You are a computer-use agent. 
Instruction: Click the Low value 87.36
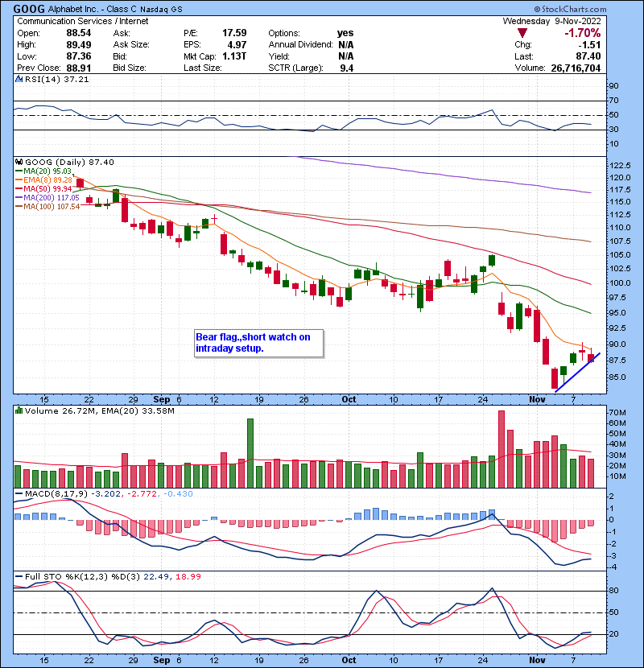[x=78, y=56]
